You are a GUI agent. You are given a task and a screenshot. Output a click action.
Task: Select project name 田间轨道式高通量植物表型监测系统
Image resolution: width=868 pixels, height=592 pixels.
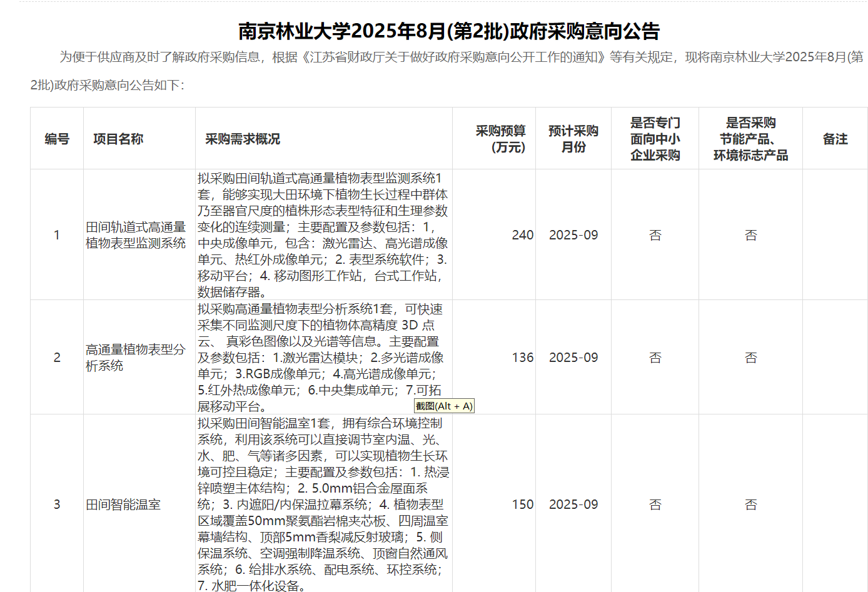pos(136,235)
